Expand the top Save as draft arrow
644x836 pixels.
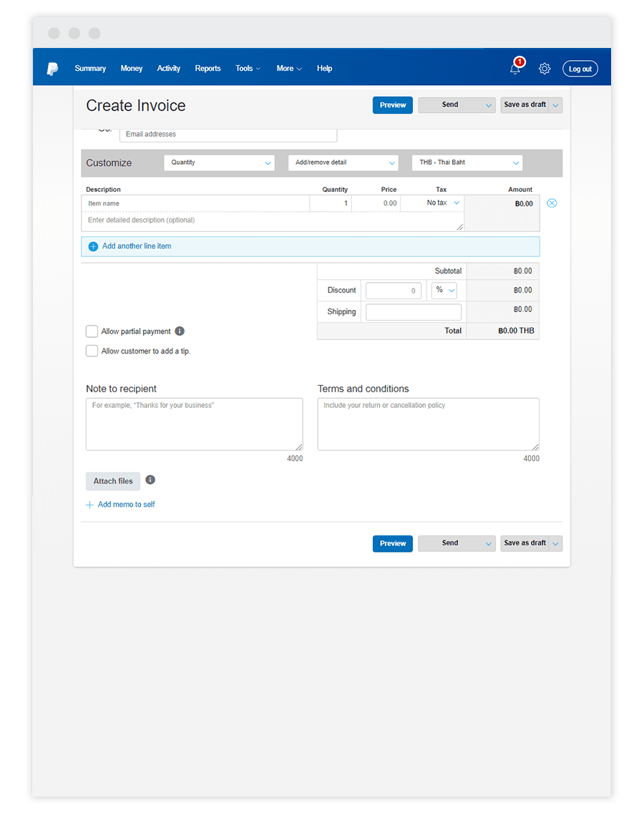(x=557, y=105)
